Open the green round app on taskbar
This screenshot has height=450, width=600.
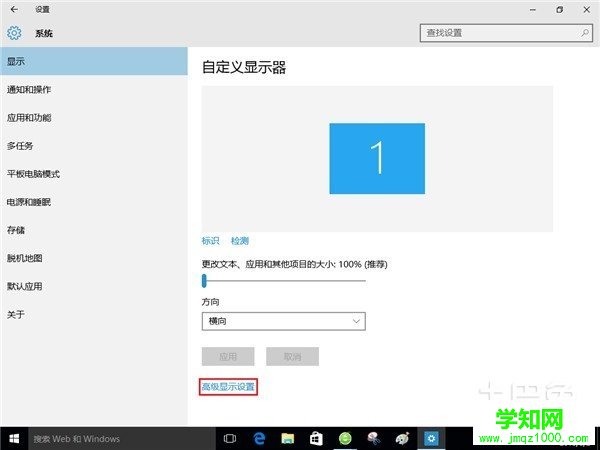click(x=345, y=438)
